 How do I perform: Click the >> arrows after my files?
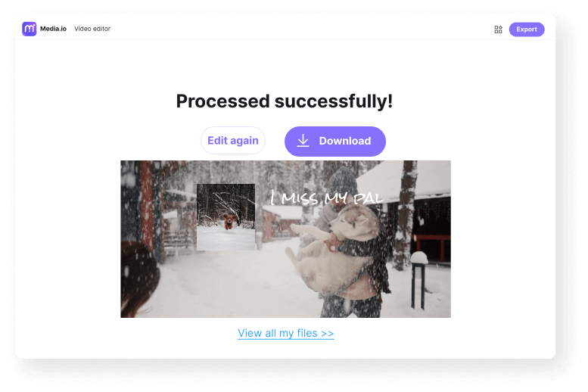click(328, 333)
